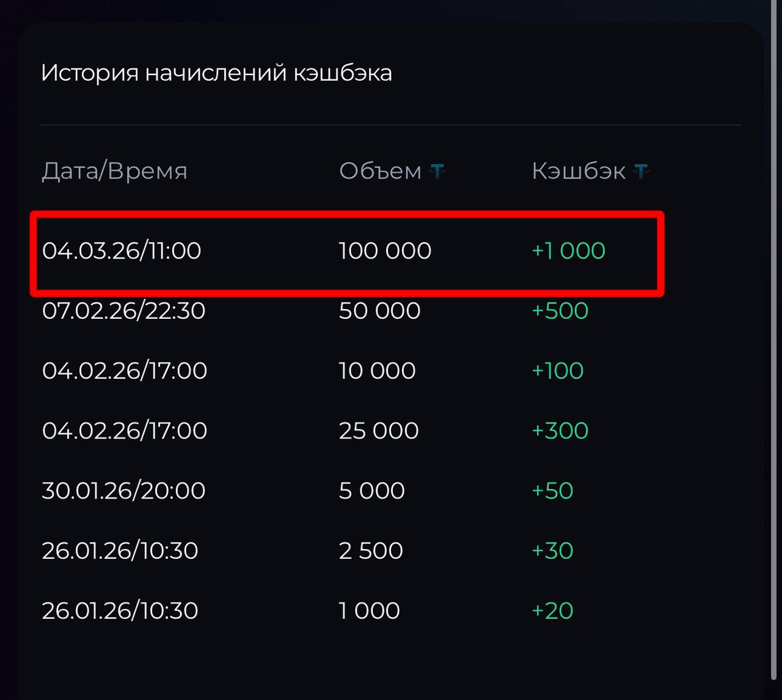Click the 100 000 volume value

coord(385,250)
